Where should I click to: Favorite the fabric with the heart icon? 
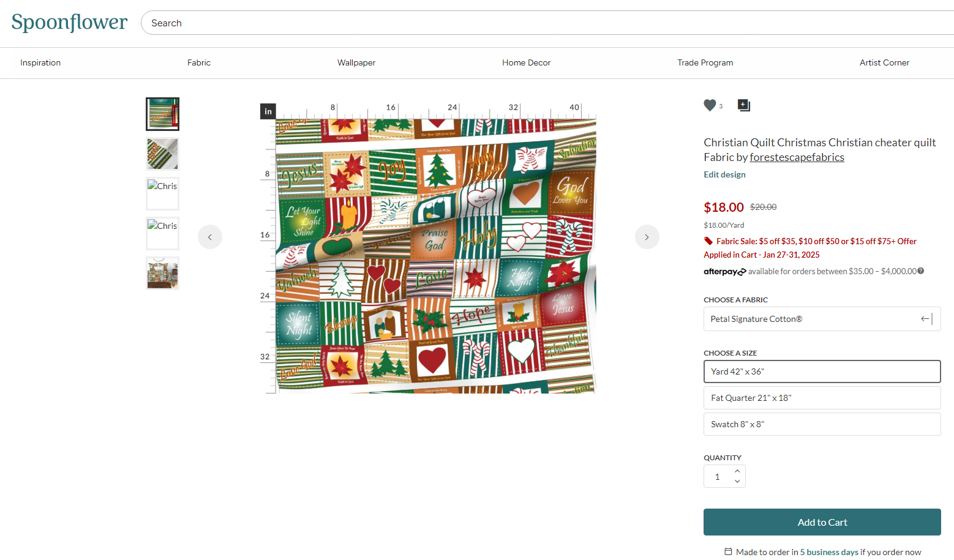coord(708,105)
